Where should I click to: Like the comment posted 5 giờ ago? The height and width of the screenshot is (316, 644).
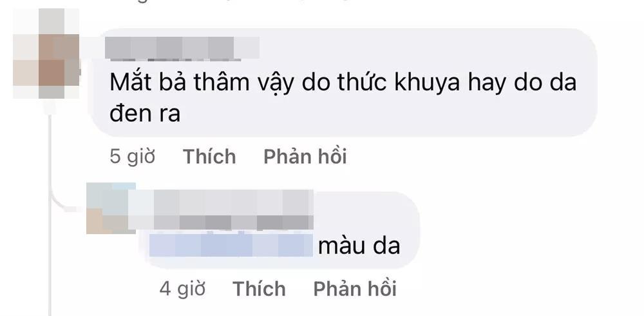pos(209,157)
